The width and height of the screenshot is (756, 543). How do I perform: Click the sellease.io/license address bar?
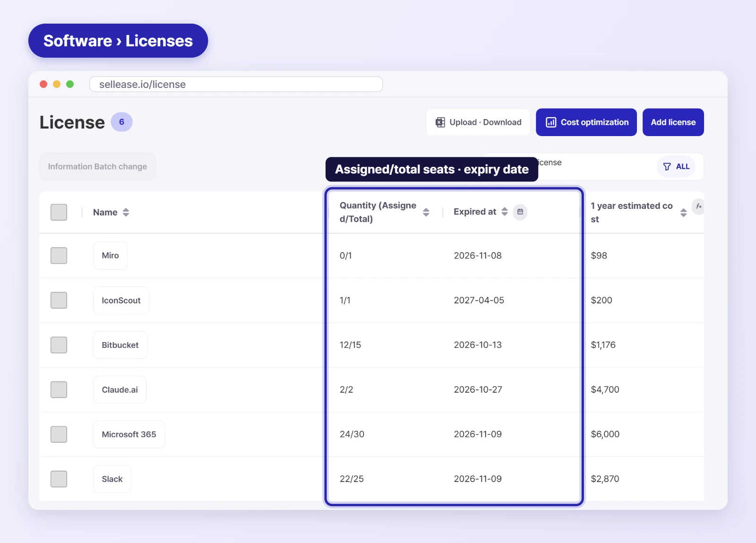pos(236,84)
